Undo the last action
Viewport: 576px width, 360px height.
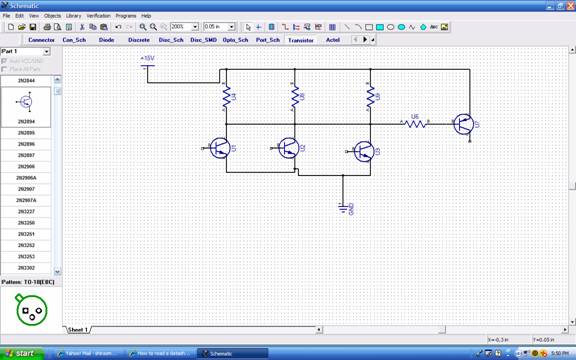[118, 27]
